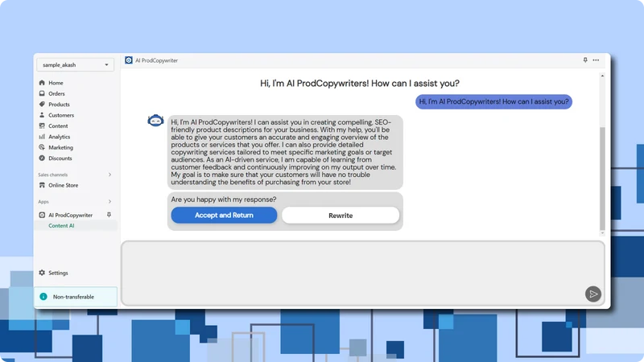Click the Rewrite button
The height and width of the screenshot is (362, 644).
341,216
